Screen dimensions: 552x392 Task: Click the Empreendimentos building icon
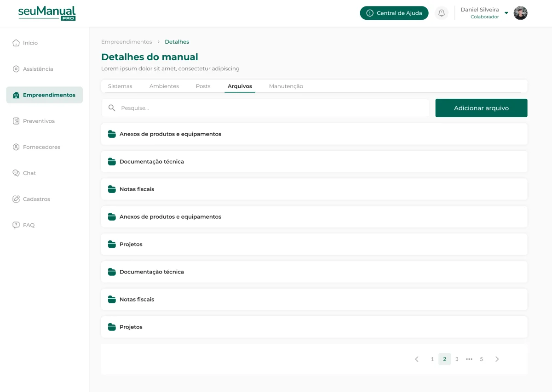tap(16, 95)
